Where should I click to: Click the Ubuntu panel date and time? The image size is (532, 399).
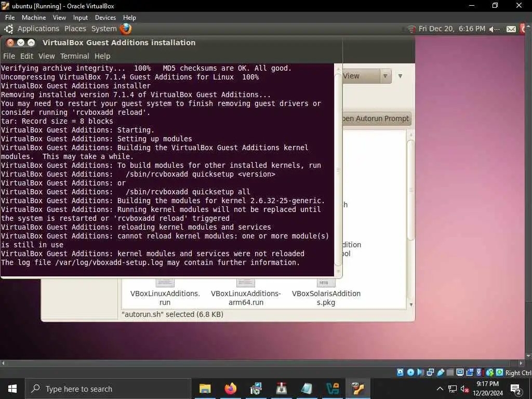click(451, 29)
